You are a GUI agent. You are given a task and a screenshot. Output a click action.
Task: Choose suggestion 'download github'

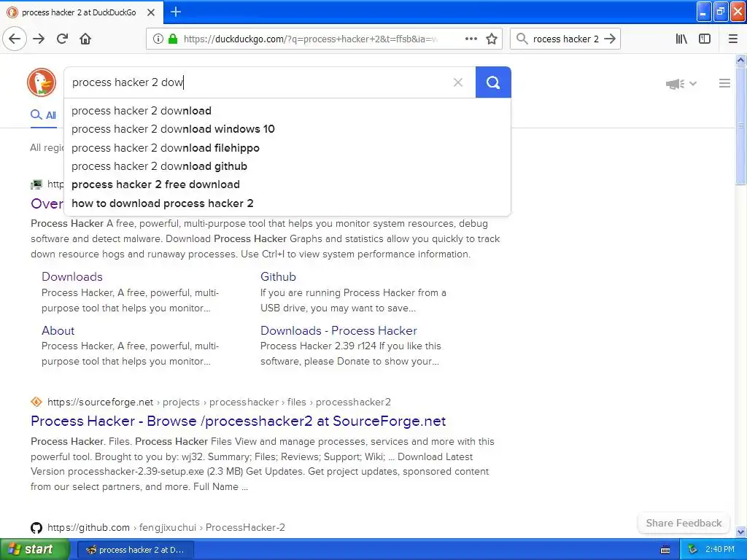tap(287, 166)
